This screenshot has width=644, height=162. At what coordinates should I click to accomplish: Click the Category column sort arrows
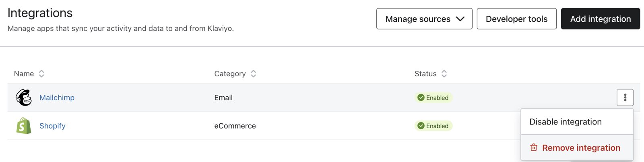click(253, 74)
